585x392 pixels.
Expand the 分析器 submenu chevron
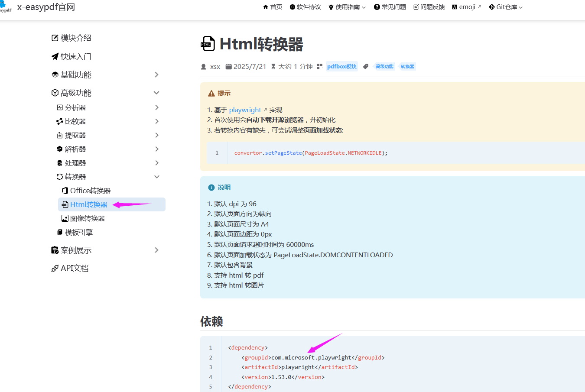157,107
